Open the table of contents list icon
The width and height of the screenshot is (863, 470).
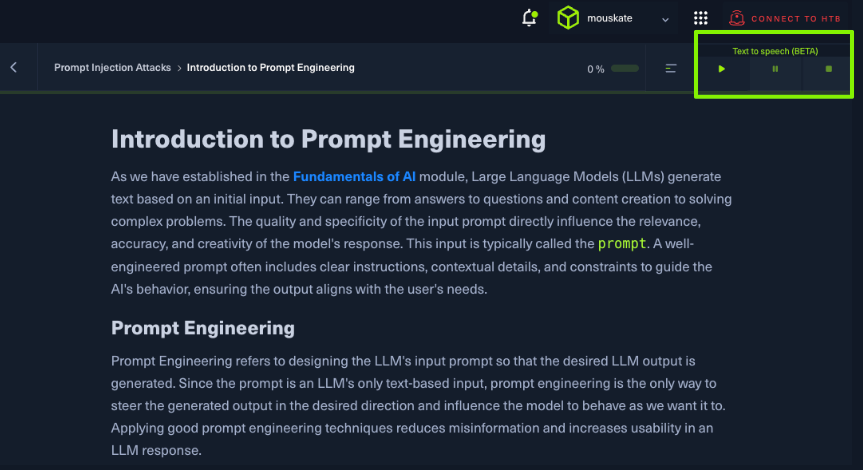[x=671, y=68]
